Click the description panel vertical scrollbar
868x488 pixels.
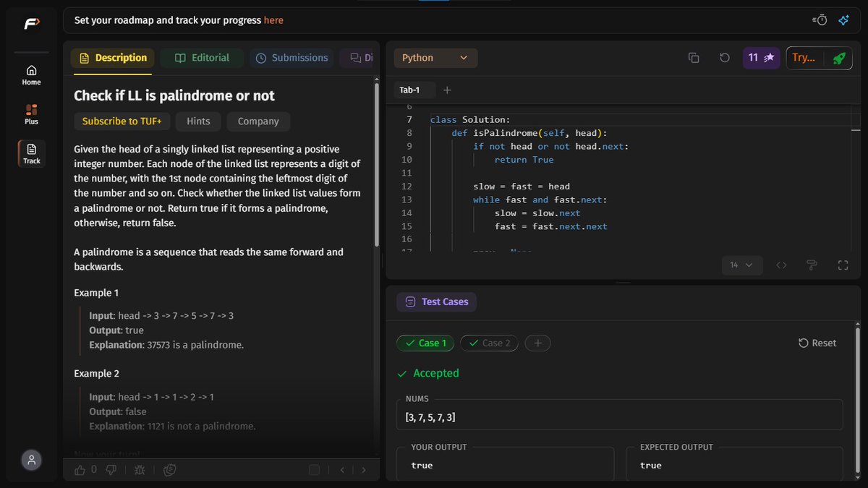[376, 165]
